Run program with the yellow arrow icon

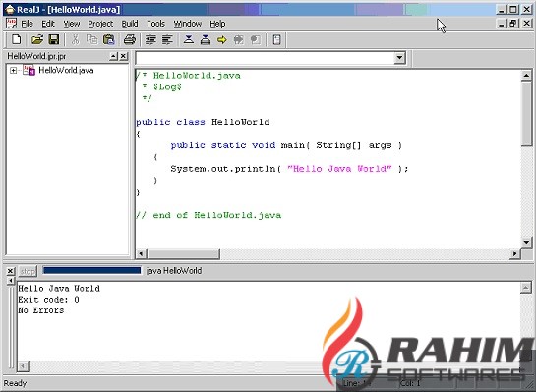pyautogui.click(x=222, y=39)
